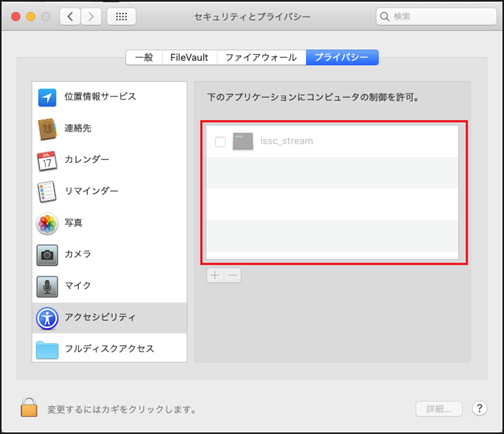Show all preferences with grid button
The image size is (504, 434).
pos(121,16)
